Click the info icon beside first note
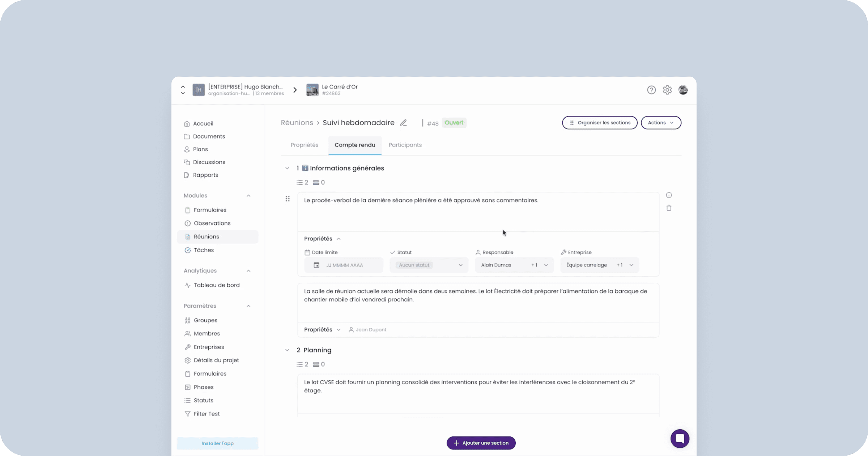The width and height of the screenshot is (868, 456). [669, 195]
